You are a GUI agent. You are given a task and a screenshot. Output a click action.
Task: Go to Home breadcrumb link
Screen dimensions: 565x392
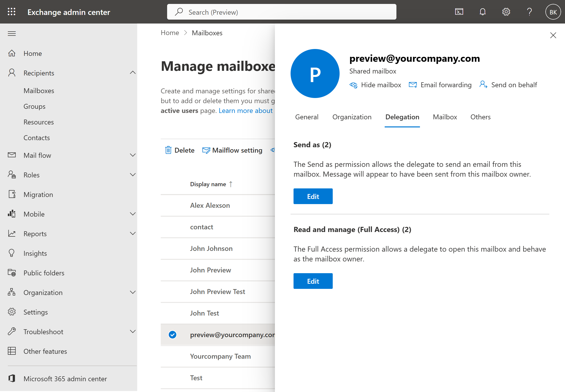170,33
